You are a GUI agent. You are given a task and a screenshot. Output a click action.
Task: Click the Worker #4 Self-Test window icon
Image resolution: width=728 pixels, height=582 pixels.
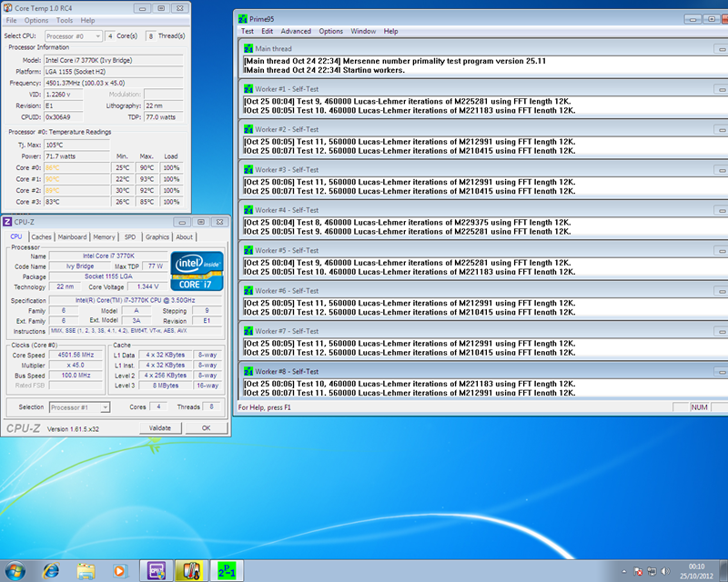(248, 210)
